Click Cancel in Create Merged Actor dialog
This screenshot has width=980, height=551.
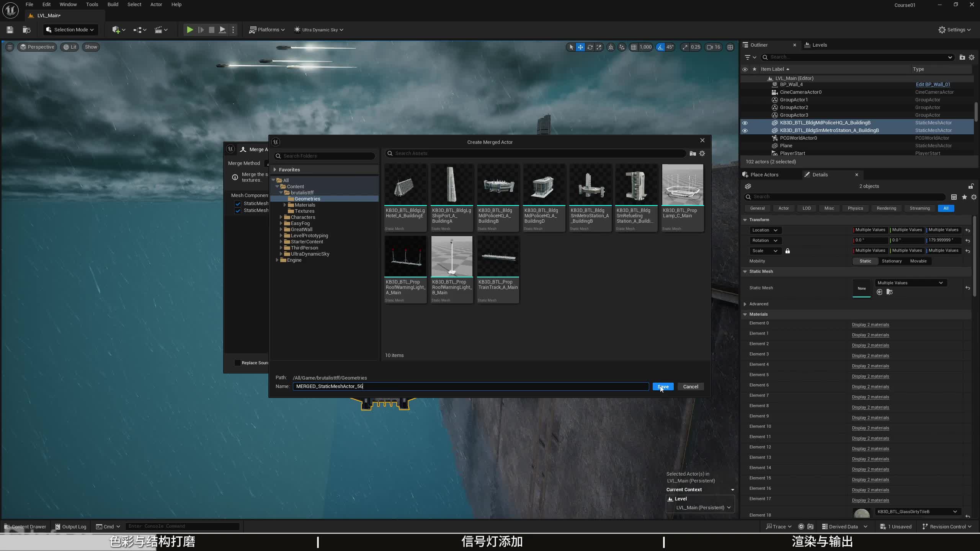click(x=690, y=386)
